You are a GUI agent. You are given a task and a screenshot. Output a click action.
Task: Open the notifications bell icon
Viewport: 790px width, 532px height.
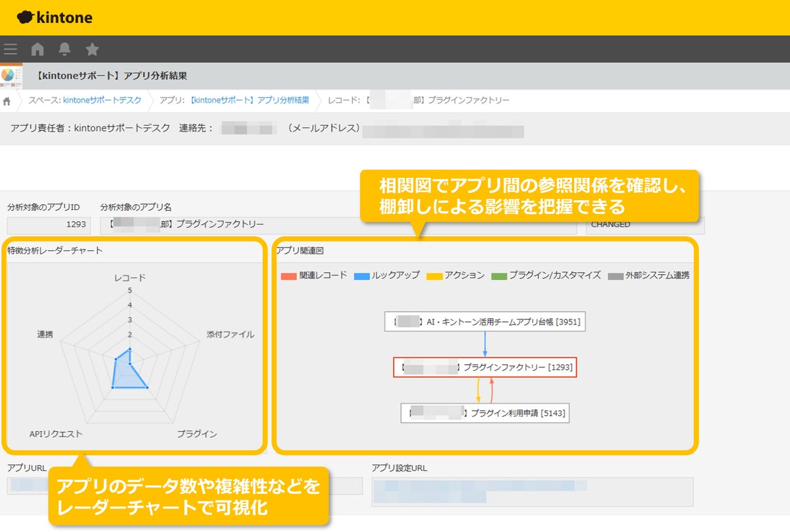65,49
